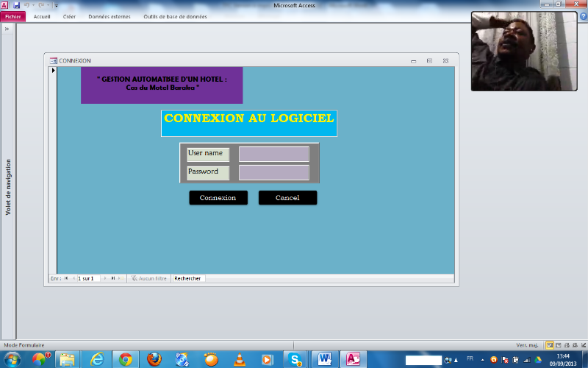Click the record number box '1 sur 1'
The image size is (588, 368).
click(88, 278)
